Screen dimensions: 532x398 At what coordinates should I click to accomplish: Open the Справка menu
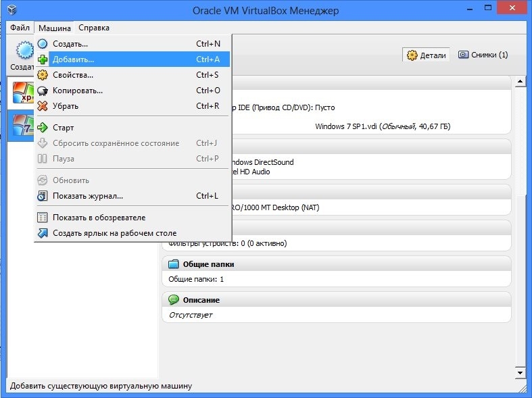click(x=94, y=28)
